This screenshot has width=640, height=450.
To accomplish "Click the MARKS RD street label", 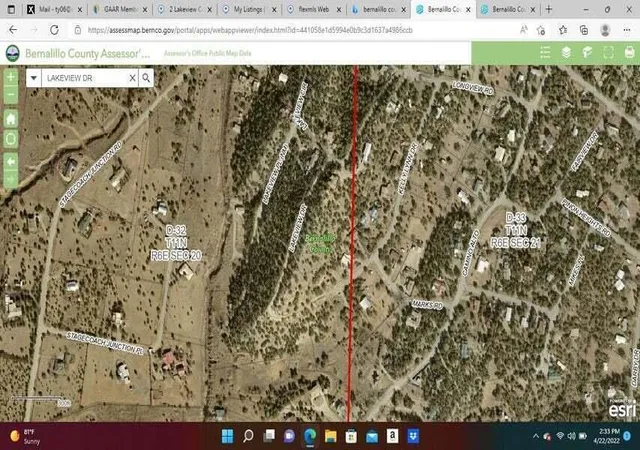I will coord(427,304).
